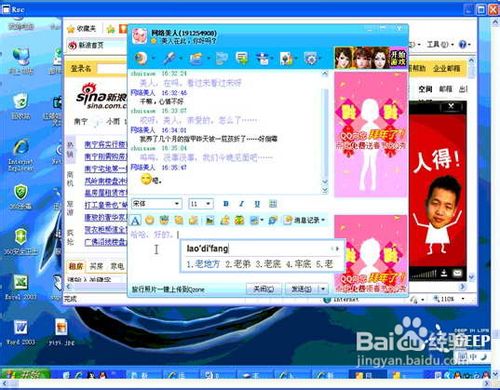The height and width of the screenshot is (390, 500).
Task: Toggle the font toolbar with the A button
Action: [135, 220]
